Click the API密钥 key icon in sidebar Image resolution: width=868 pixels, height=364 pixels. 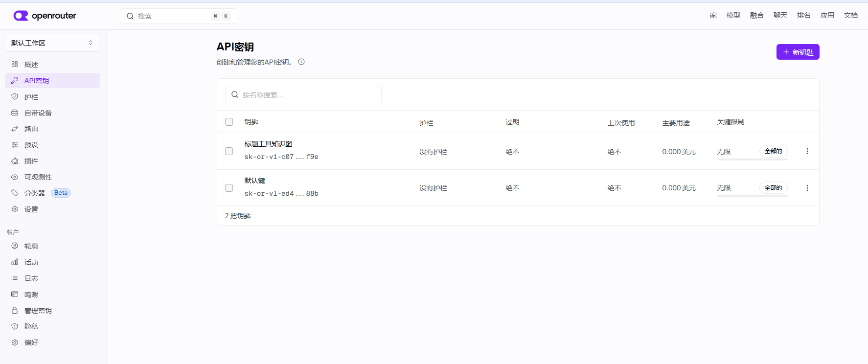[15, 80]
